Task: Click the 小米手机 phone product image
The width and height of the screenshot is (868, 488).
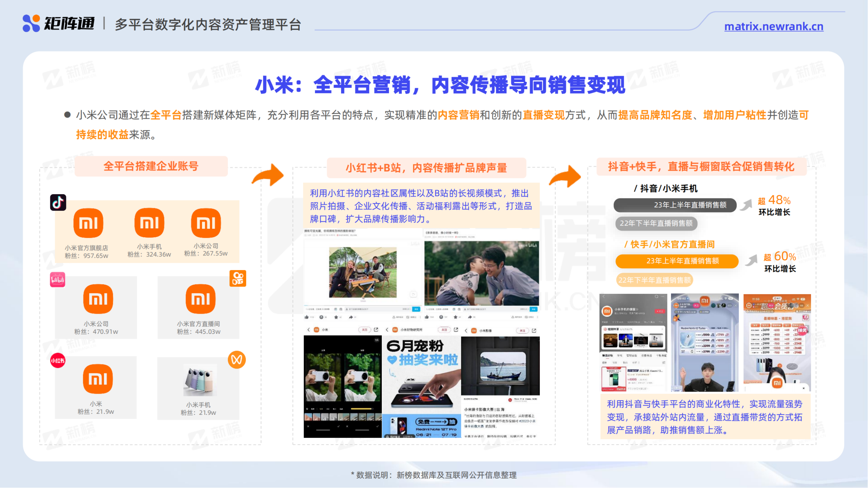Action: (x=200, y=381)
